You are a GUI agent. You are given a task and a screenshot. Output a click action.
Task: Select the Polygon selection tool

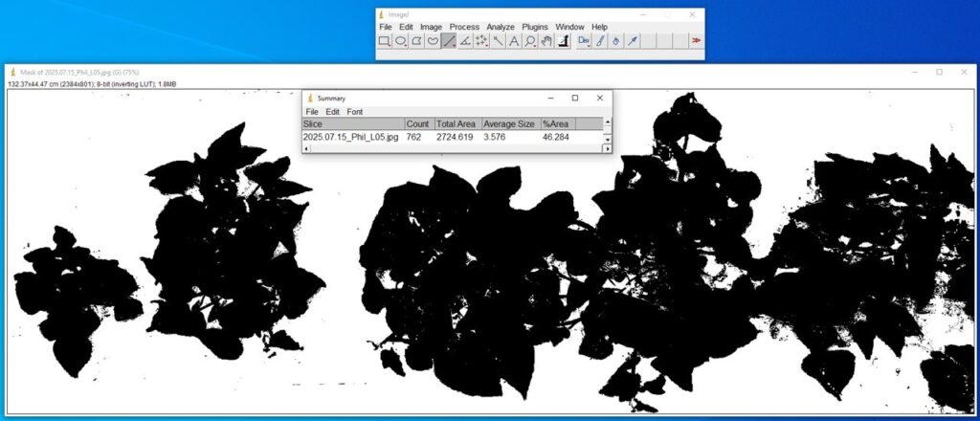[x=417, y=41]
